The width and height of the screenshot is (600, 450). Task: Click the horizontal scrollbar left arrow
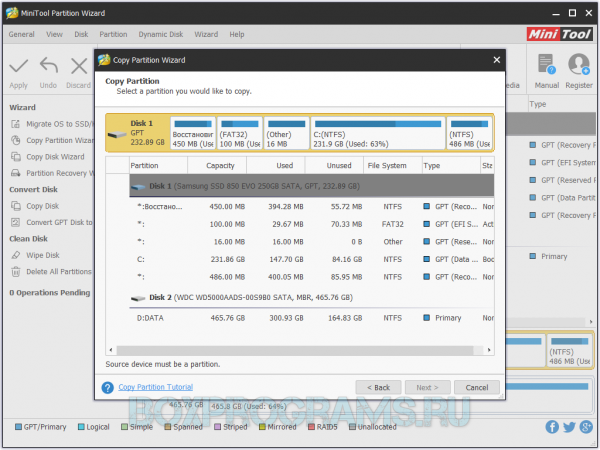click(111, 350)
